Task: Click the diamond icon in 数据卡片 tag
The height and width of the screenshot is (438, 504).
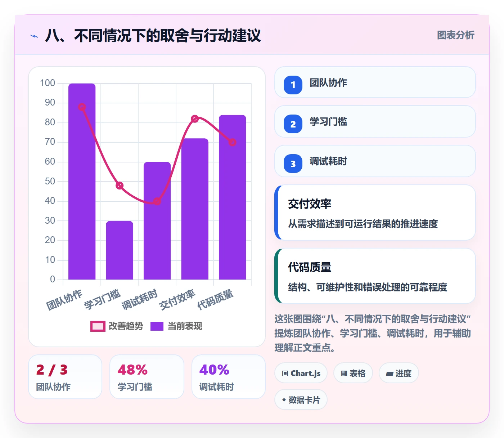Action: pyautogui.click(x=284, y=400)
